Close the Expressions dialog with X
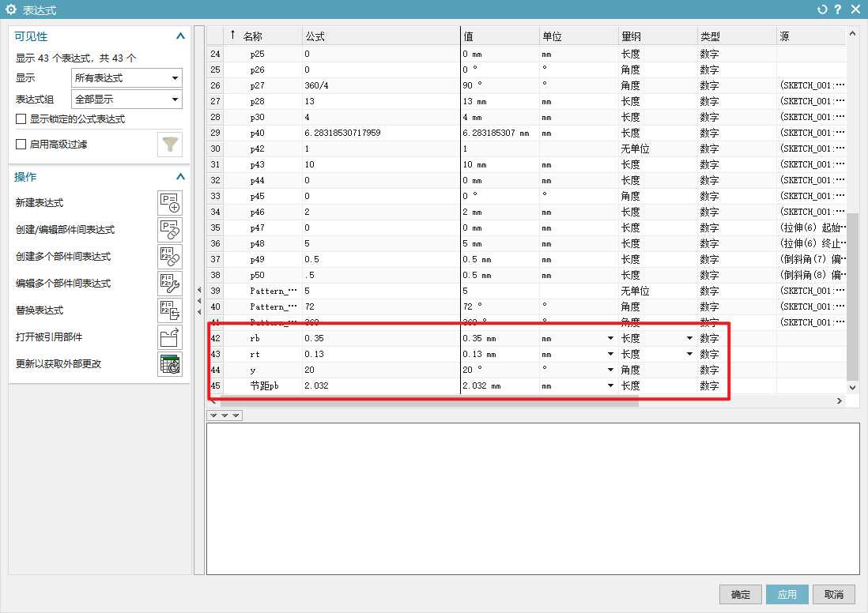 855,9
